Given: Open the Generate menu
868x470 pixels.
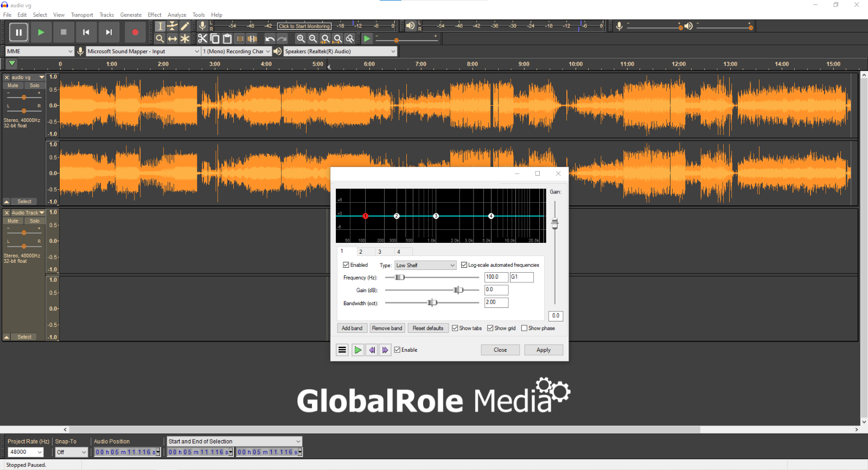Looking at the screenshot, I should tap(131, 15).
